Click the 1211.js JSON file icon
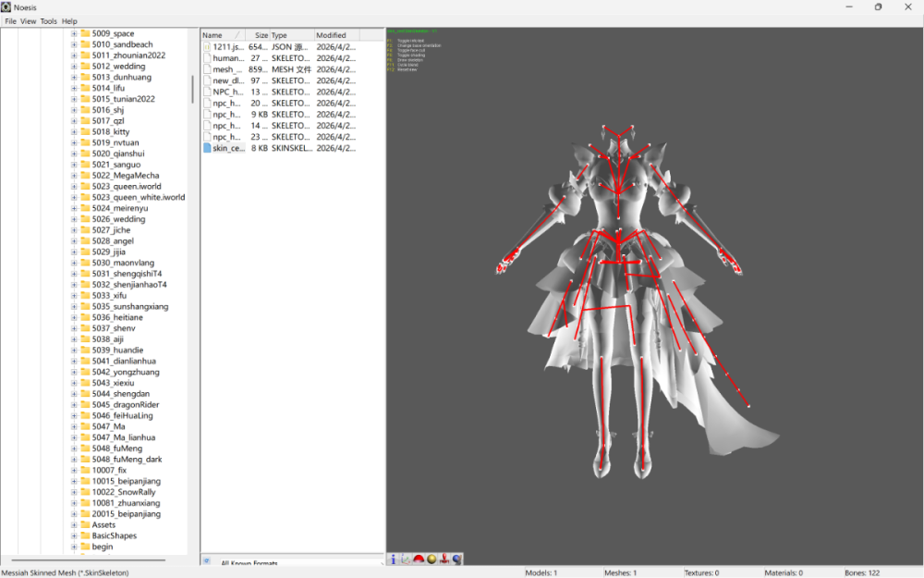The width and height of the screenshot is (924, 578). [x=207, y=46]
